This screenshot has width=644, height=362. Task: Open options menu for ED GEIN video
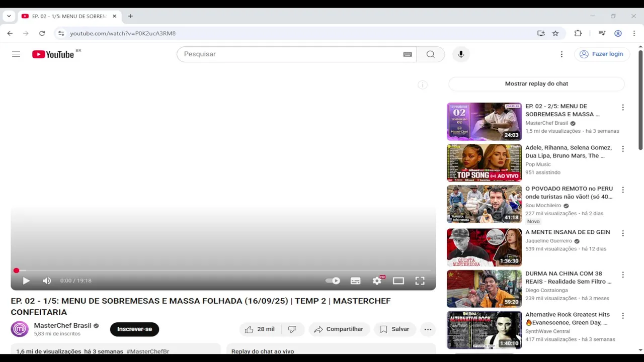click(x=623, y=233)
